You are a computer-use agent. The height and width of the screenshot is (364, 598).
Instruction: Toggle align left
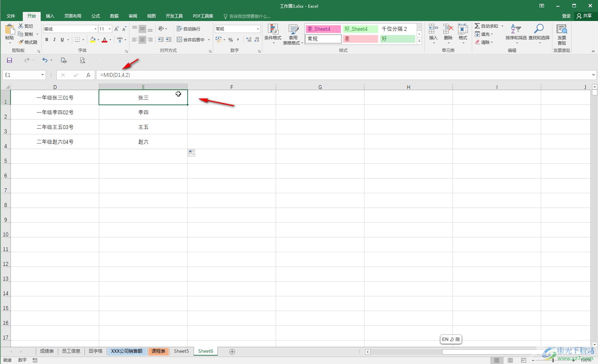point(135,40)
